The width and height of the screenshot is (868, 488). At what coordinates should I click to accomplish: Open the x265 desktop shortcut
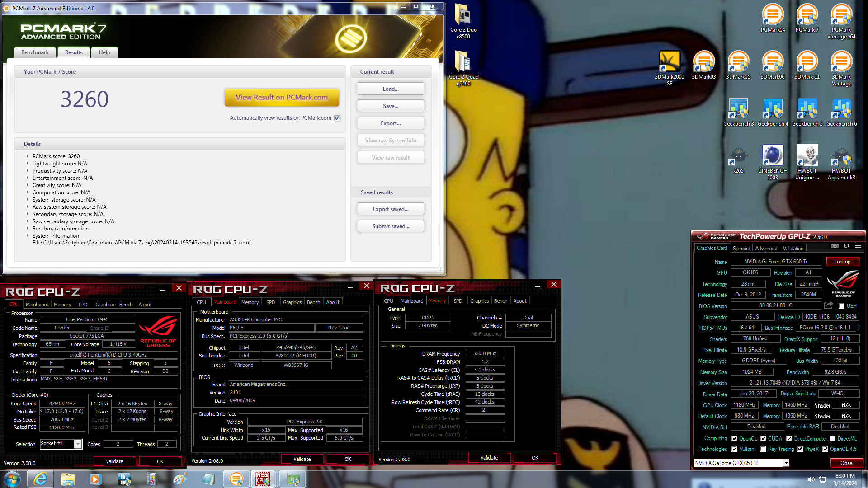point(738,159)
